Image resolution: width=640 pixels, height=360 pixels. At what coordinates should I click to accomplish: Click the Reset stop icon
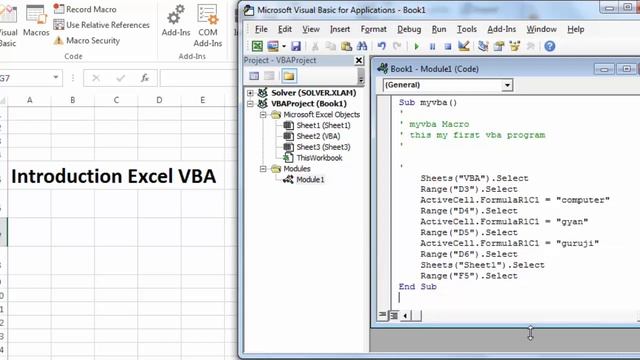(448, 47)
